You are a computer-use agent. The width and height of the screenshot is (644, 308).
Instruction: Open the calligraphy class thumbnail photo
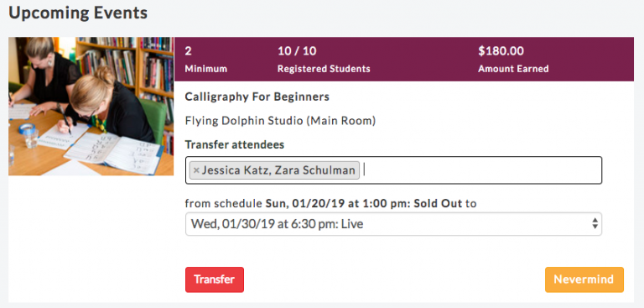pyautogui.click(x=91, y=106)
